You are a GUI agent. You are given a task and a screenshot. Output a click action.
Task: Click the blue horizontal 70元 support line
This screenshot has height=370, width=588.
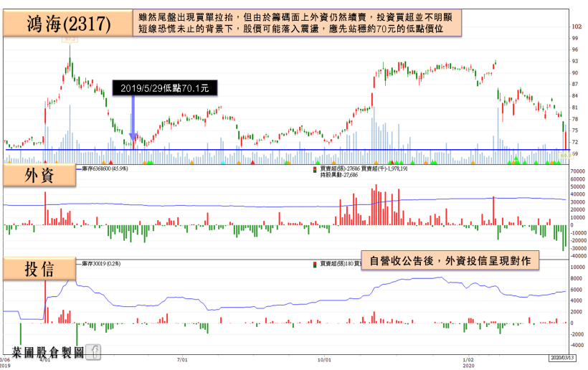coord(287,150)
